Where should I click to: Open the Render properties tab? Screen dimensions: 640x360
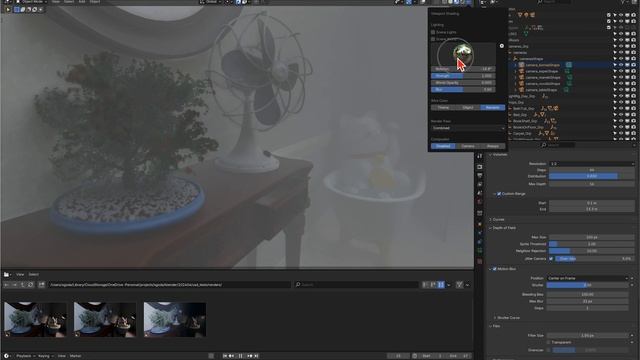[x=480, y=167]
